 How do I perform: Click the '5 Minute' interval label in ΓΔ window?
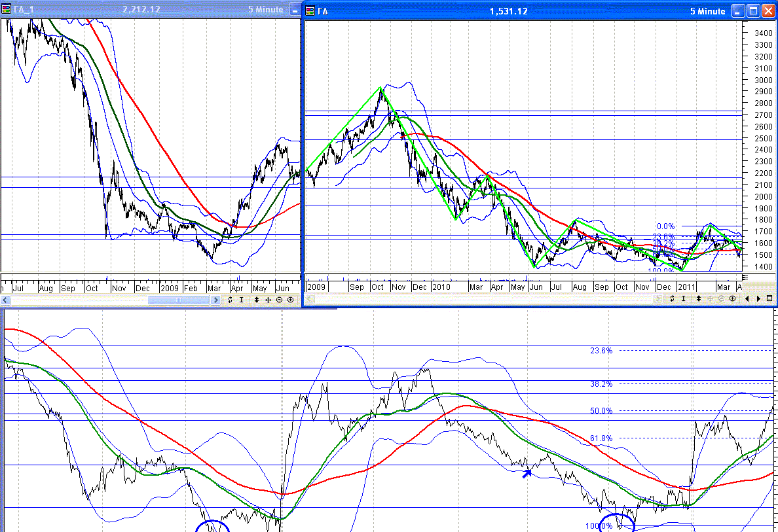pyautogui.click(x=707, y=11)
